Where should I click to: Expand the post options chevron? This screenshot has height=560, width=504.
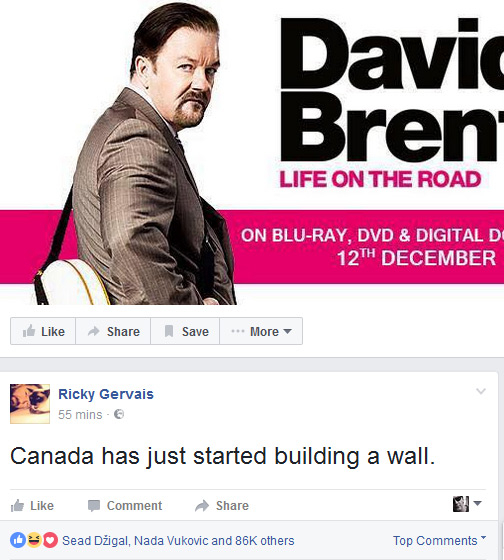pos(481,391)
